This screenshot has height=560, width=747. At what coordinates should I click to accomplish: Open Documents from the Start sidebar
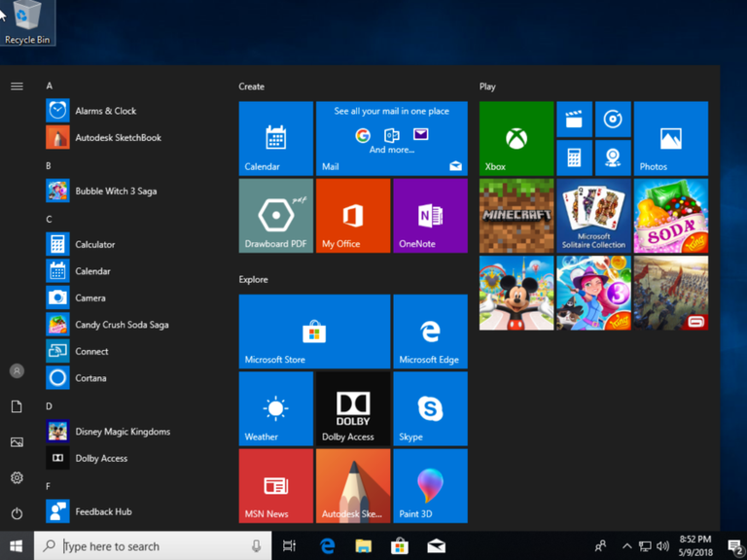pyautogui.click(x=17, y=406)
